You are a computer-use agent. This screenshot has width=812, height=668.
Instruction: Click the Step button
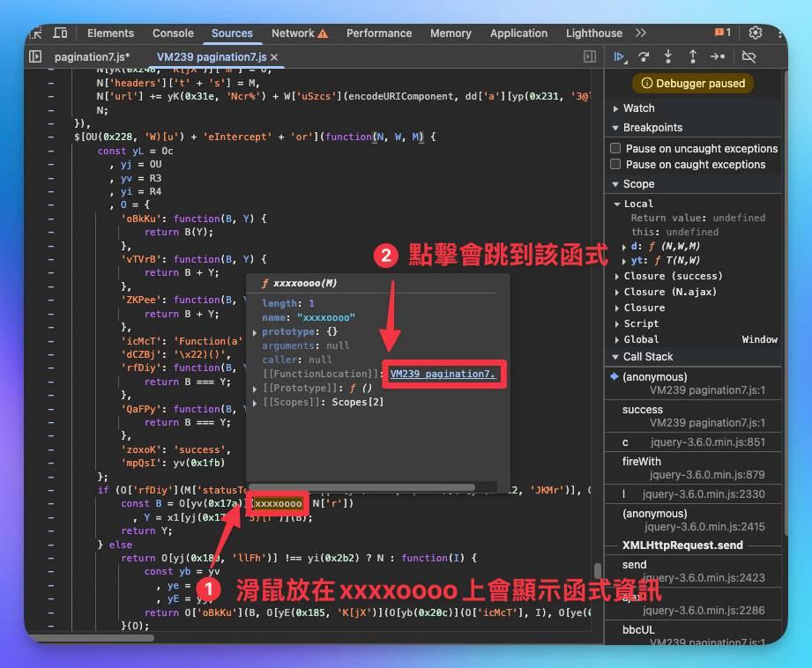[x=718, y=57]
